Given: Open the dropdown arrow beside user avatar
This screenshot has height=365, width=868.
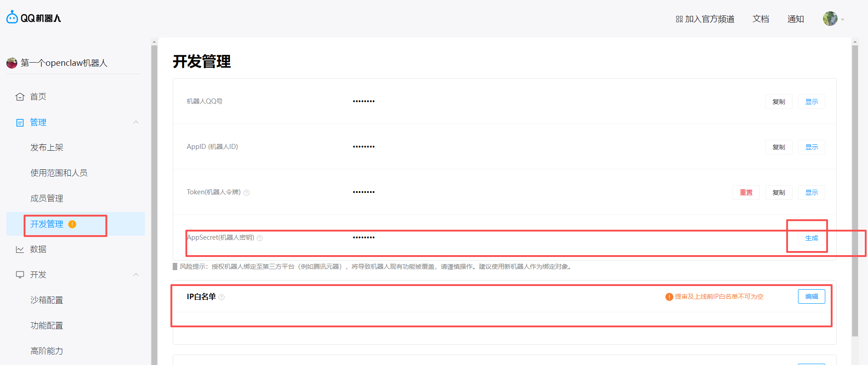Looking at the screenshot, I should [843, 20].
